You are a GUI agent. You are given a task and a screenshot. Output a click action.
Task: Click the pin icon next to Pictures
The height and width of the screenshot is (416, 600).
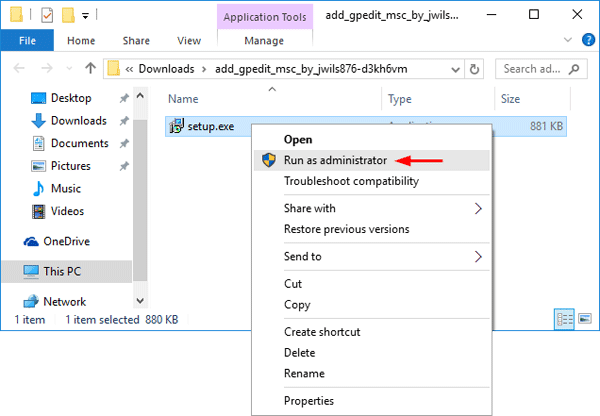pos(124,166)
